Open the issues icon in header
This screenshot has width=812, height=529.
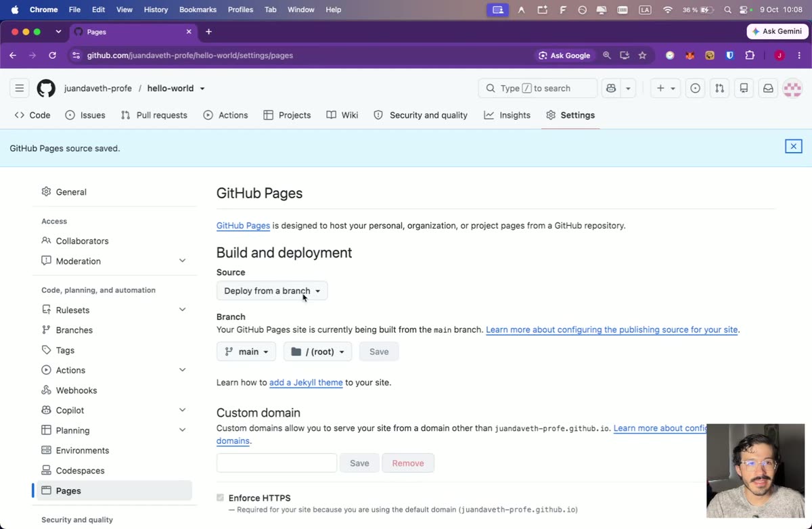coord(695,88)
